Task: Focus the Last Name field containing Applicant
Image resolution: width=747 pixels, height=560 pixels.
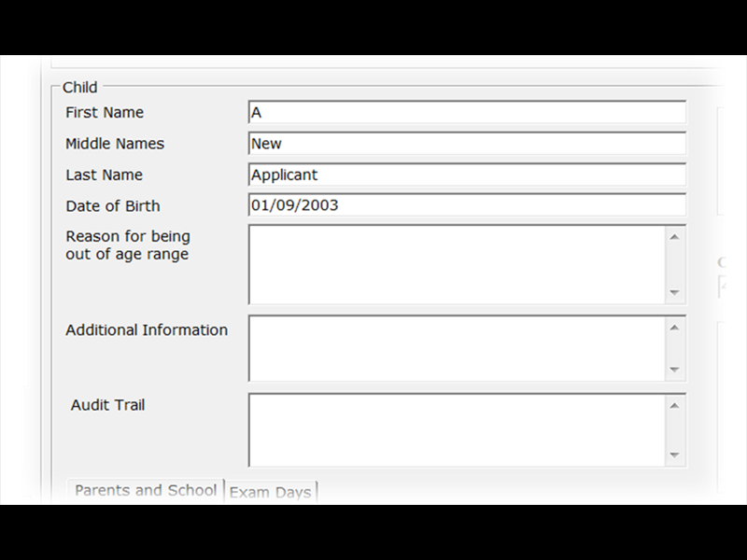Action: [467, 175]
